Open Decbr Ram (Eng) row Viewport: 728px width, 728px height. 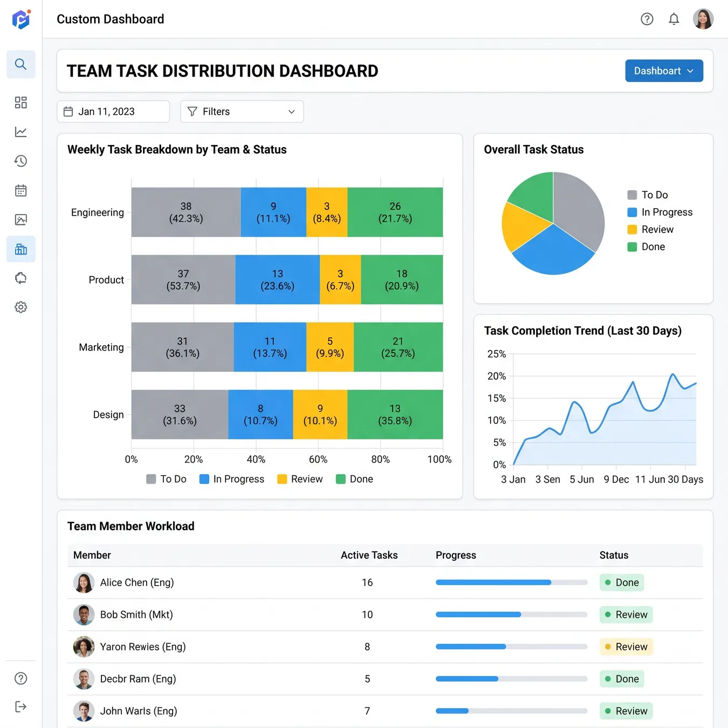pos(385,679)
